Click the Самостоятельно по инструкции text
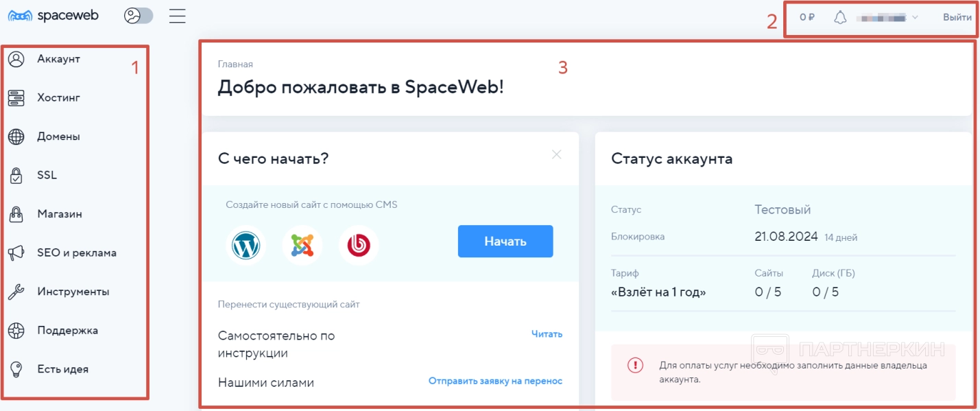This screenshot has height=411, width=980. pos(276,344)
